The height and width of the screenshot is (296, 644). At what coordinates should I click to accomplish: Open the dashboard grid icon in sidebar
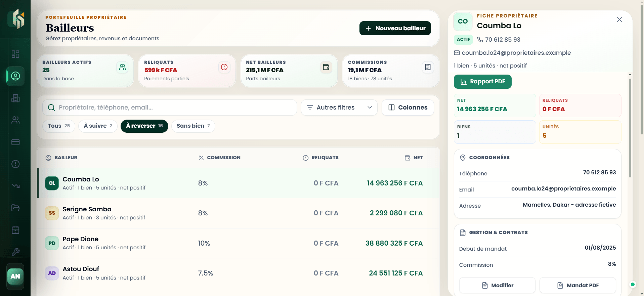click(15, 54)
